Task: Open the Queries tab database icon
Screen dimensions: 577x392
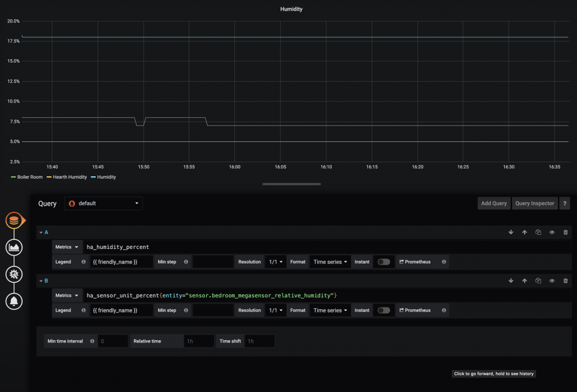Action: click(x=14, y=220)
